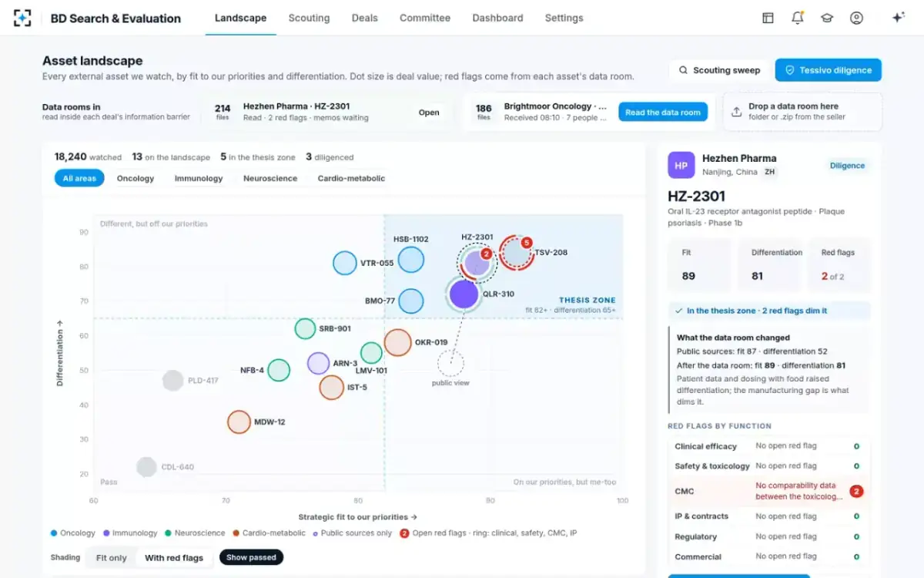Click the ZH language tag
Viewport: 924px width, 578px height.
[x=769, y=172]
